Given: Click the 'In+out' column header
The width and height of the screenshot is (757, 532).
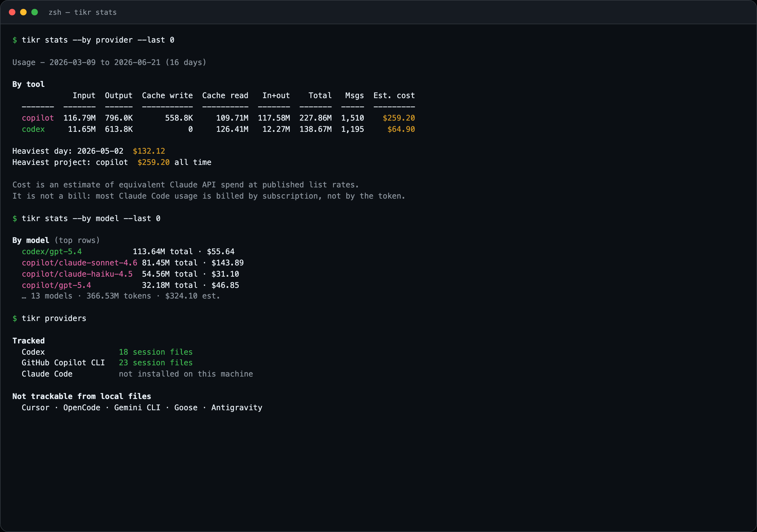Looking at the screenshot, I should click(x=276, y=95).
